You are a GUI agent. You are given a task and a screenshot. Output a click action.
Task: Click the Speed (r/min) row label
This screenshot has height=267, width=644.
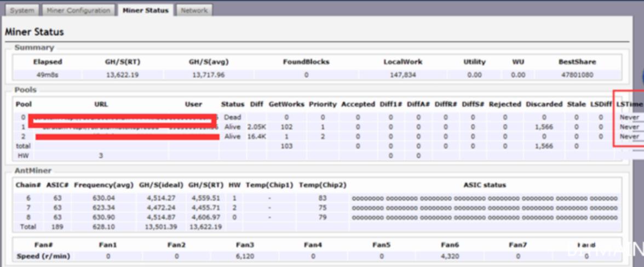[44, 257]
